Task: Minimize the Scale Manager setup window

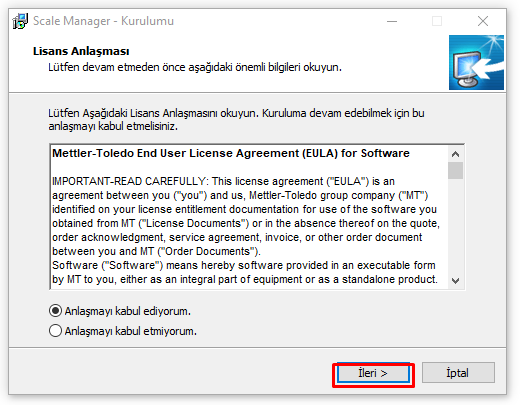Action: pos(392,21)
